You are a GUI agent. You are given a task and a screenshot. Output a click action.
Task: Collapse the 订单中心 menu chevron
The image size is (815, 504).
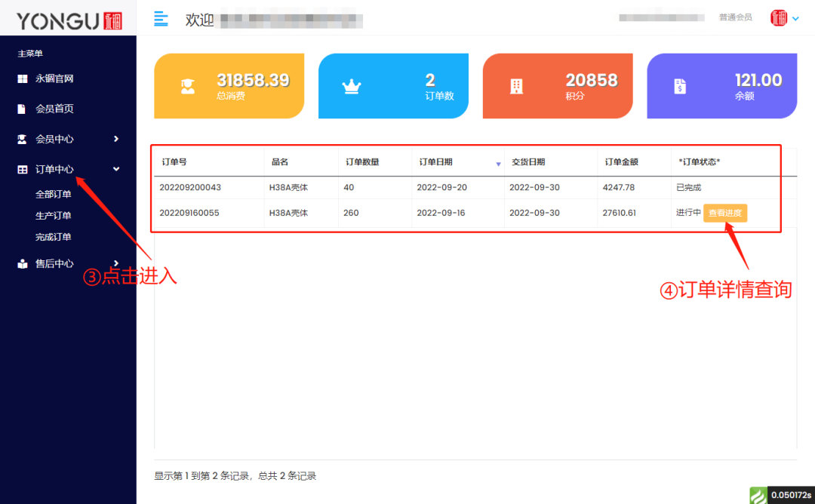point(115,169)
